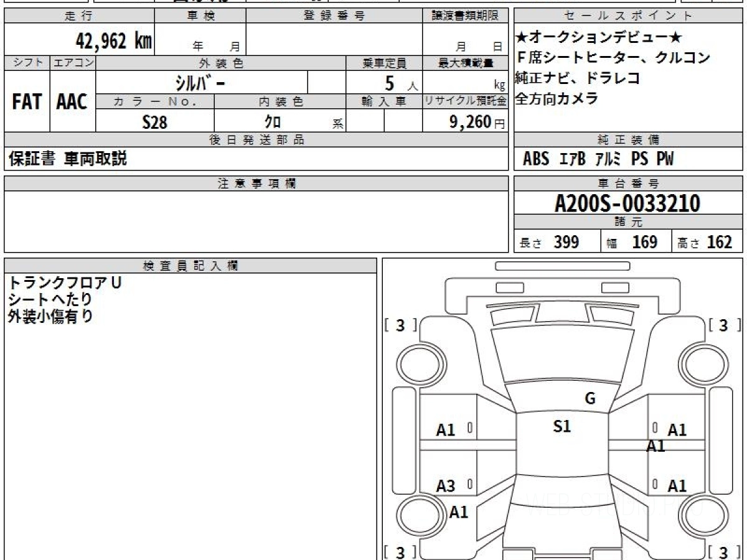This screenshot has height=560, width=747.
Task: Click the 長さ length label
Action: (532, 244)
